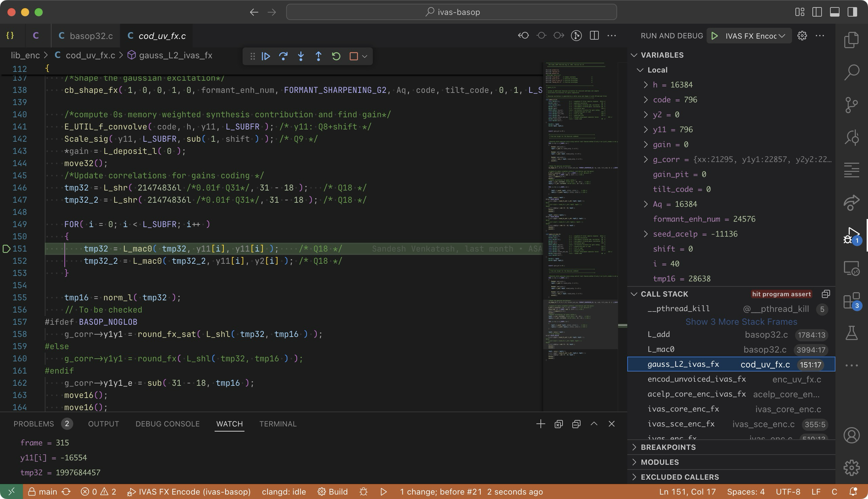Click the split editor icon
Viewport: 868px width, 499px height.
click(594, 36)
